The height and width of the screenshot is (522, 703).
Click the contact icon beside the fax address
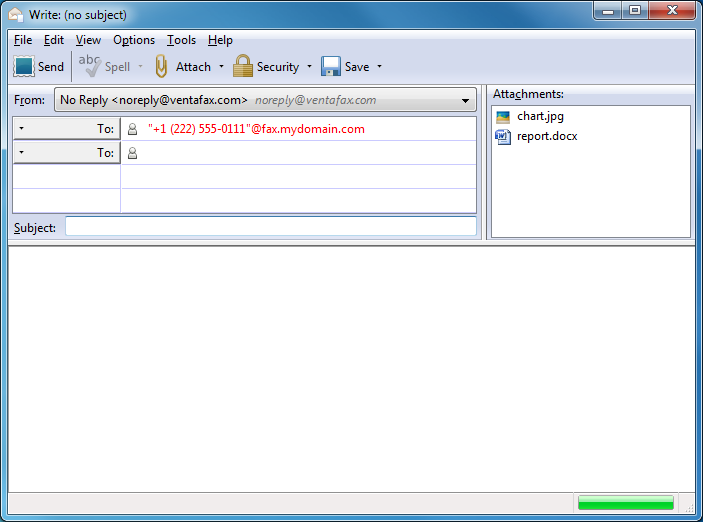132,129
